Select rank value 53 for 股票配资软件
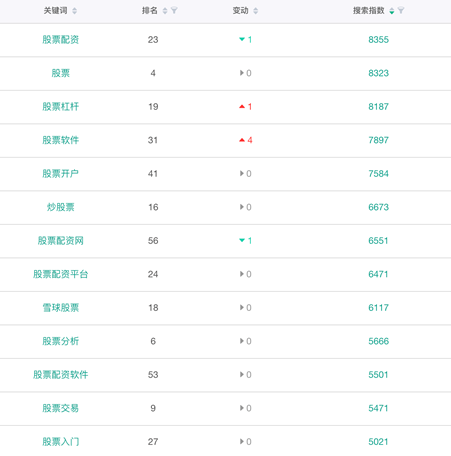The image size is (451, 456). point(153,375)
